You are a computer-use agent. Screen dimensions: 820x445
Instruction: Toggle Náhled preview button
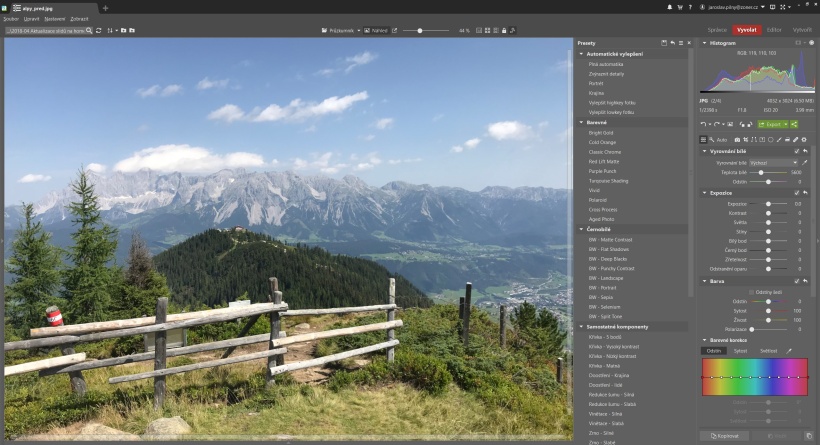tap(375, 30)
